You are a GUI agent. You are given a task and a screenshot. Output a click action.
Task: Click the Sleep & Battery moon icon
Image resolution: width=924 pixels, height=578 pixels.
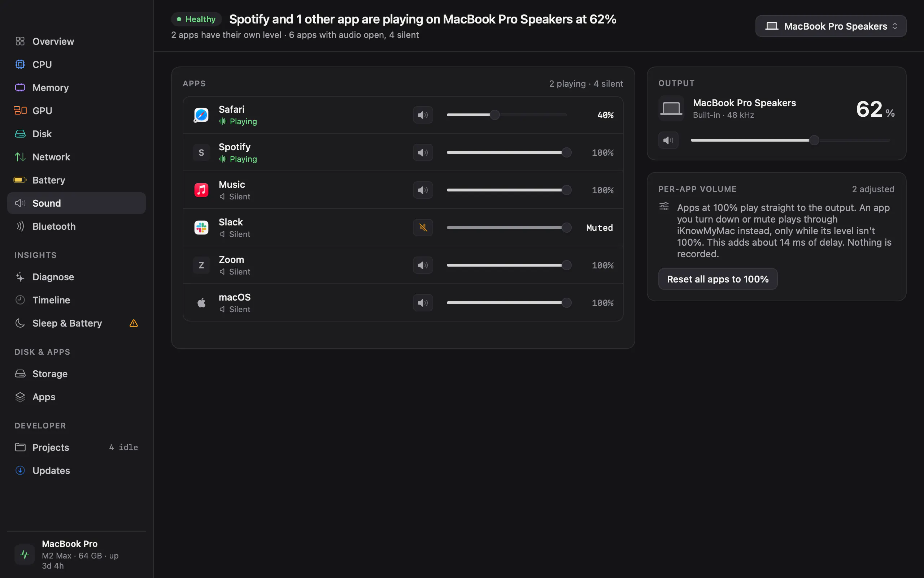pyautogui.click(x=20, y=323)
